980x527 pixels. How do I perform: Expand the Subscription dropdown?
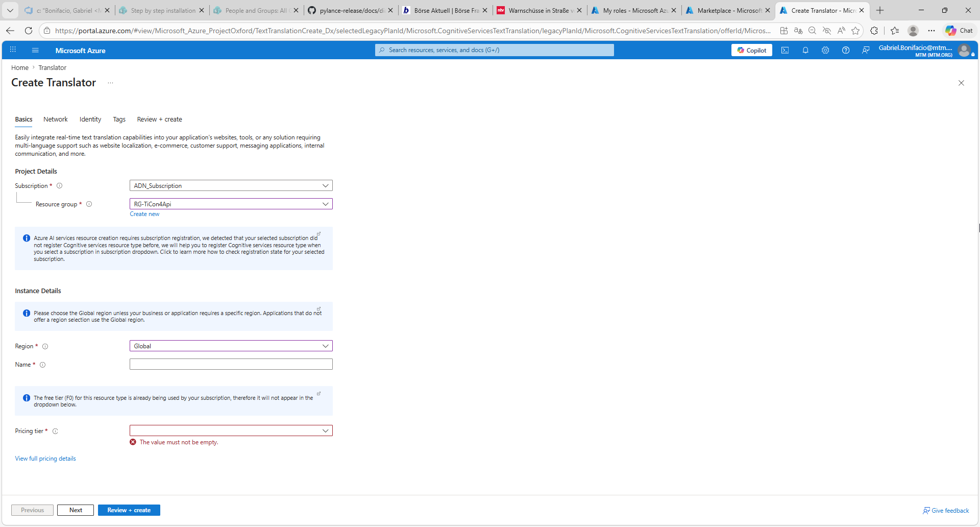325,186
